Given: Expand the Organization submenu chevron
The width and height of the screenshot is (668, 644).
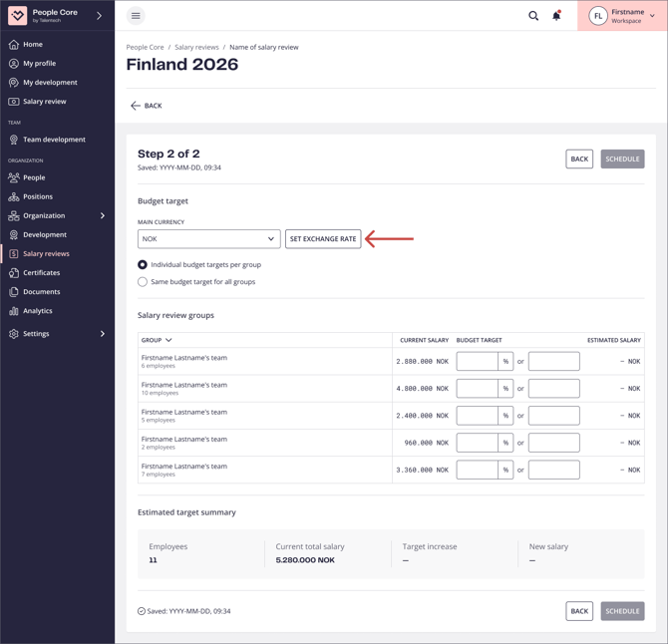Looking at the screenshot, I should pyautogui.click(x=102, y=216).
